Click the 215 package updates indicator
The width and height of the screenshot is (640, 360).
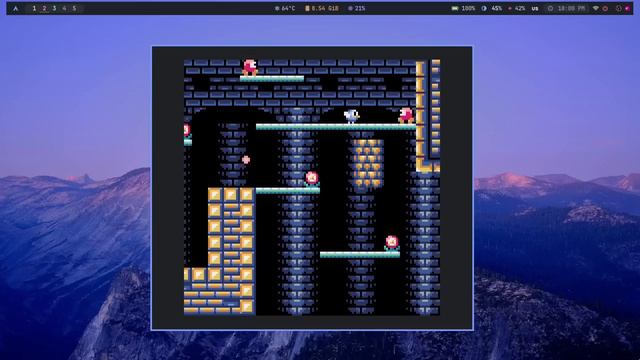(x=357, y=8)
